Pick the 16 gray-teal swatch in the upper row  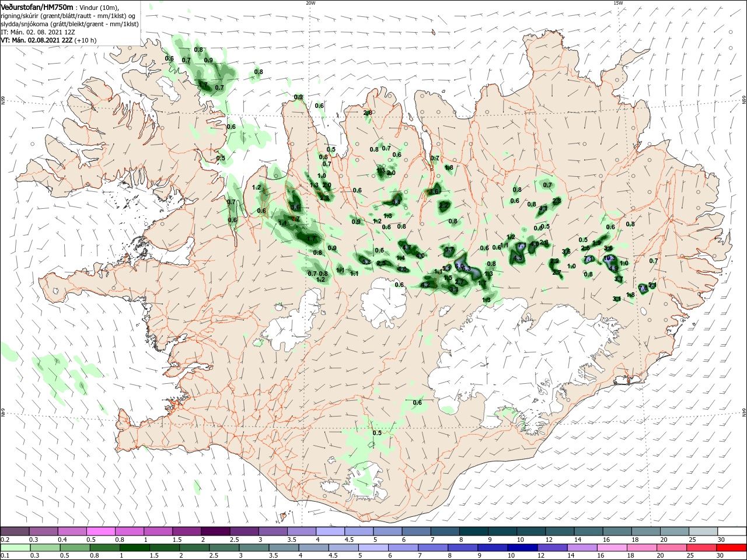(x=617, y=531)
